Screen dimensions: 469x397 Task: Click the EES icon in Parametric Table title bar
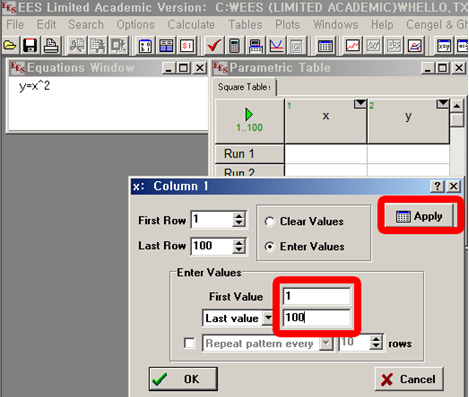pos(220,67)
